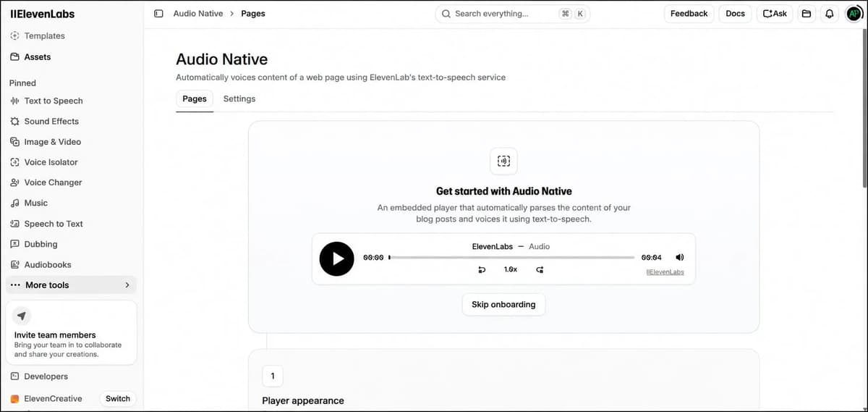Image resolution: width=868 pixels, height=412 pixels.
Task: Click the step 1 number badge
Action: tap(273, 377)
